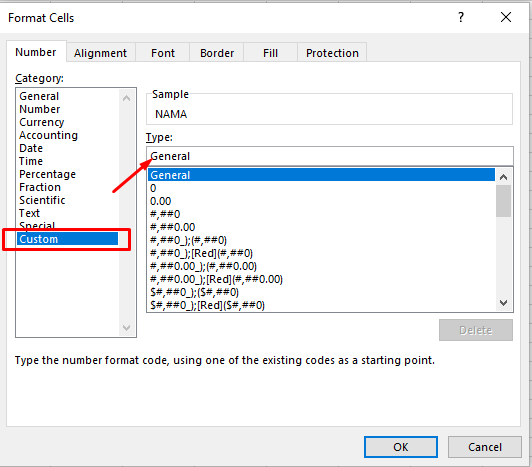Click the Category list scroll down arrow
The image size is (532, 467).
point(127,328)
